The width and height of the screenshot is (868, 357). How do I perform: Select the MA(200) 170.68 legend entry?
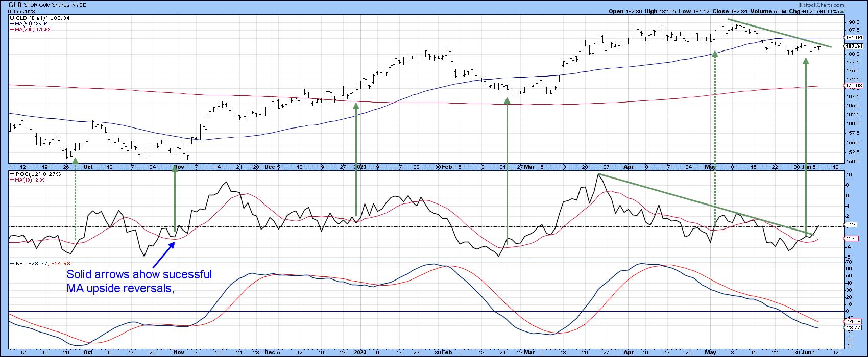pyautogui.click(x=32, y=29)
